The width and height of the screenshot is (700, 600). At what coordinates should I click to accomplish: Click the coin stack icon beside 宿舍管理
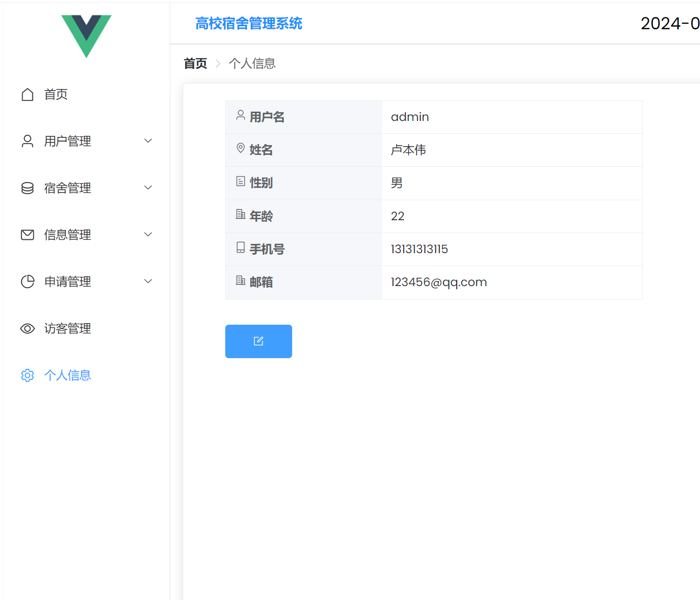pos(27,188)
